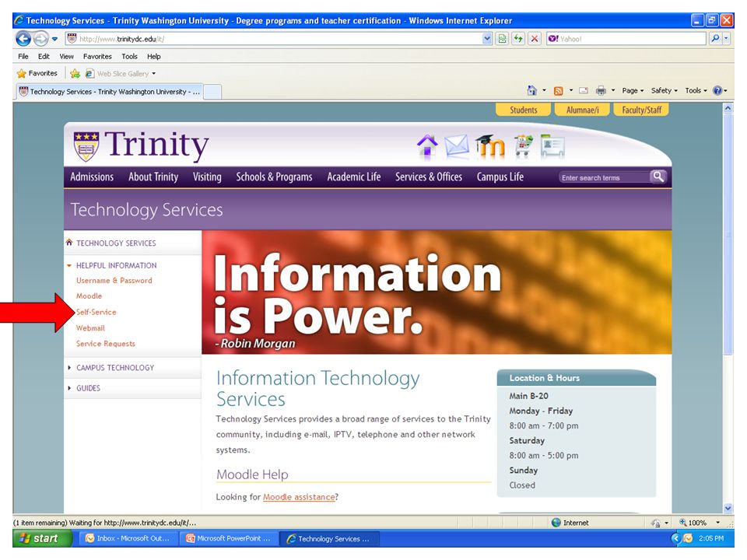
Task: Switch to Inbox - Microsoft Outlook taskbar item
Action: tap(128, 538)
